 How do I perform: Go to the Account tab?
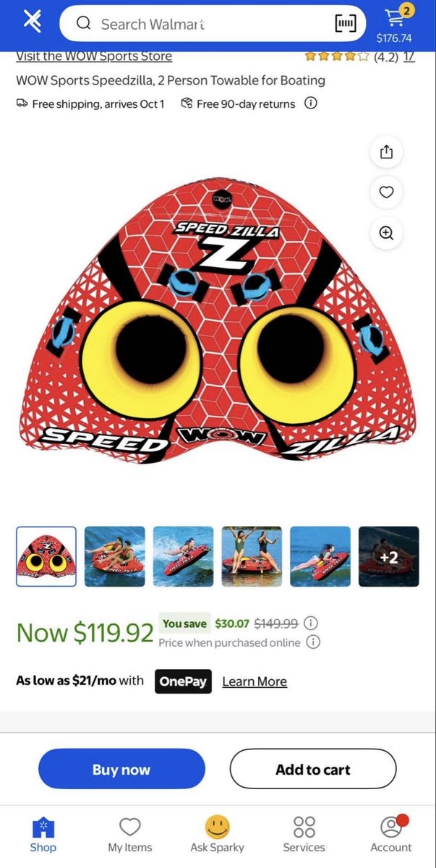(x=391, y=835)
